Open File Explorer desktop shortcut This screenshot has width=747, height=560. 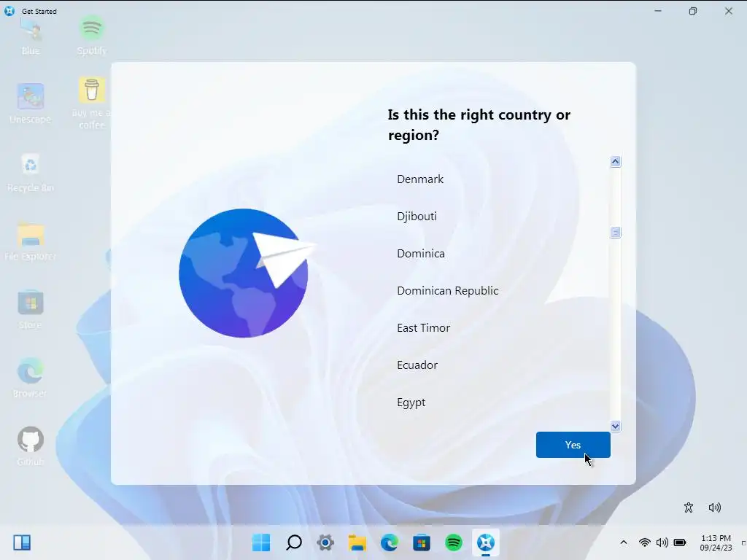31,241
